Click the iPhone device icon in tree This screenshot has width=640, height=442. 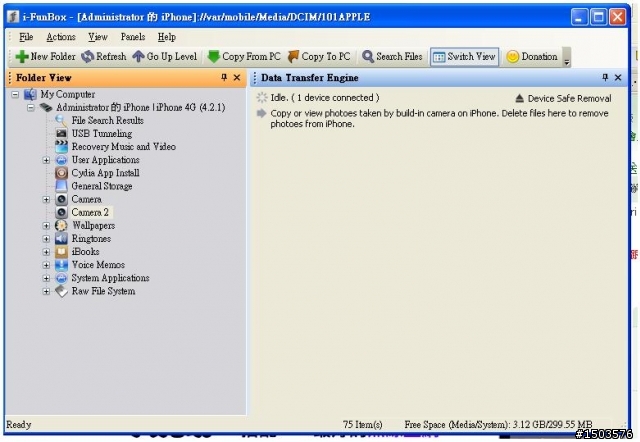[x=45, y=107]
